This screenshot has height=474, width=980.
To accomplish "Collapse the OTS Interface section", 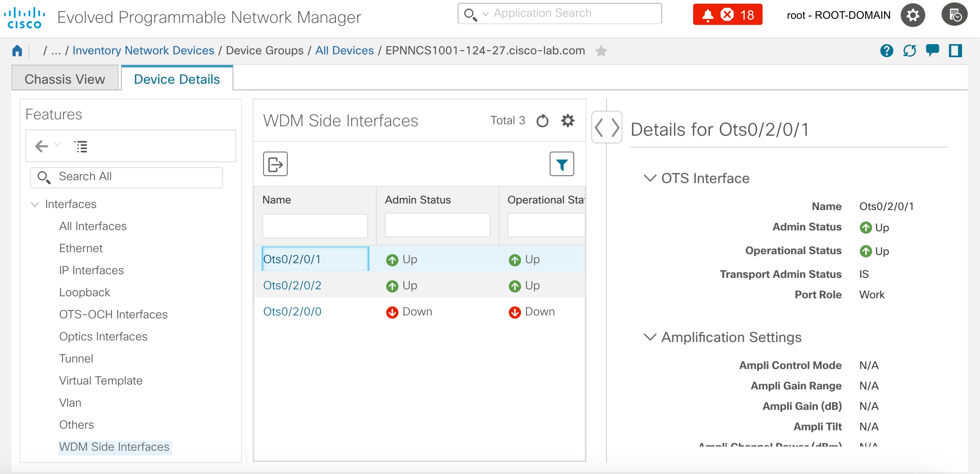I will pyautogui.click(x=650, y=178).
